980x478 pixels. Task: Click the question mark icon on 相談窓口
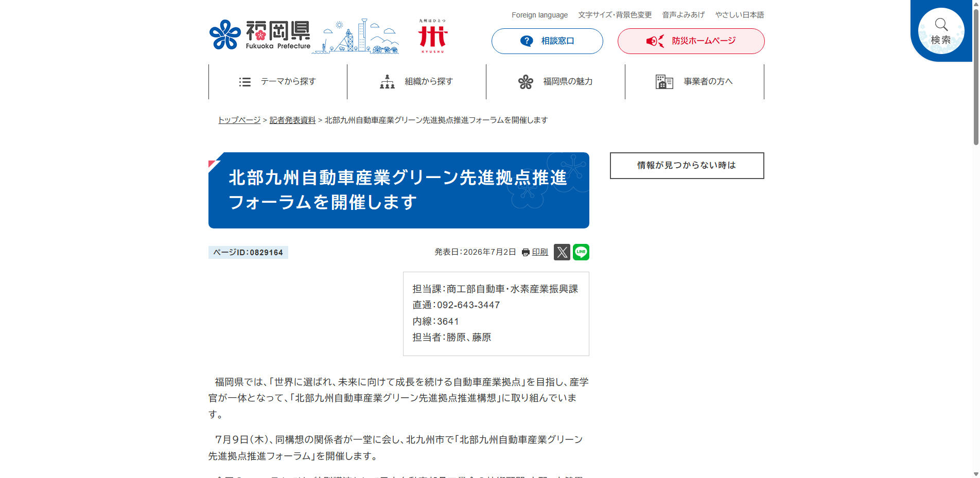(x=527, y=41)
